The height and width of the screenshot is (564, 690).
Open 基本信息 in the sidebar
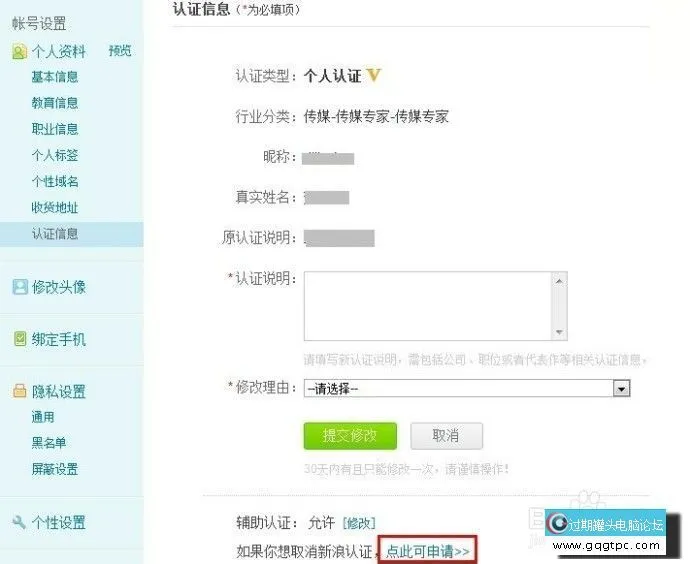point(55,77)
